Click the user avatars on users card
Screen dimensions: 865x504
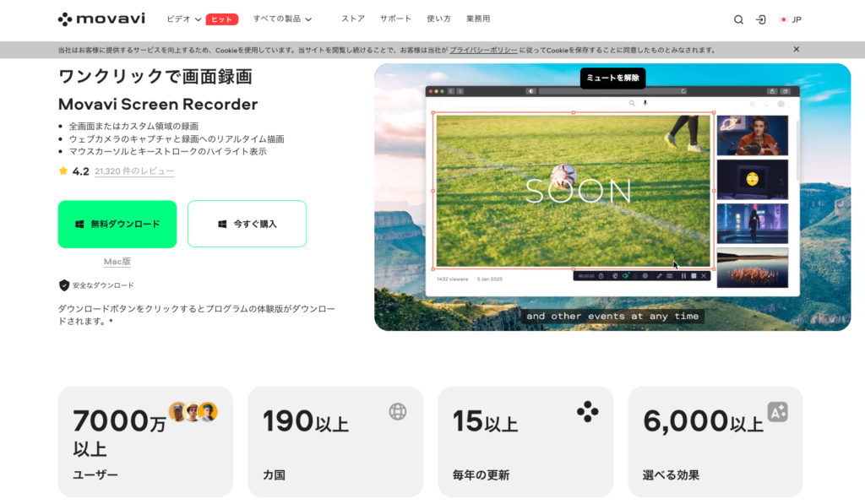point(193,411)
